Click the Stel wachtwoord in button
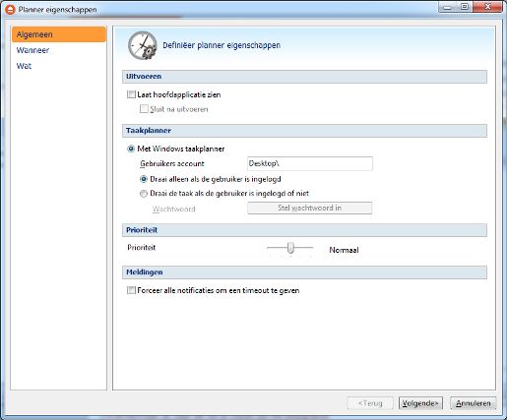Screen dimensions: 507x420 click(x=310, y=208)
